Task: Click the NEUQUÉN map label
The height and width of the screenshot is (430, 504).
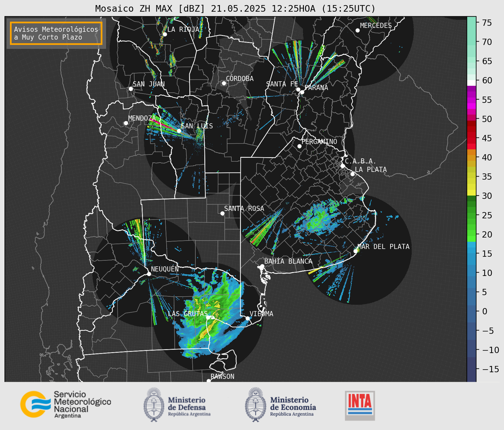Action: (165, 269)
